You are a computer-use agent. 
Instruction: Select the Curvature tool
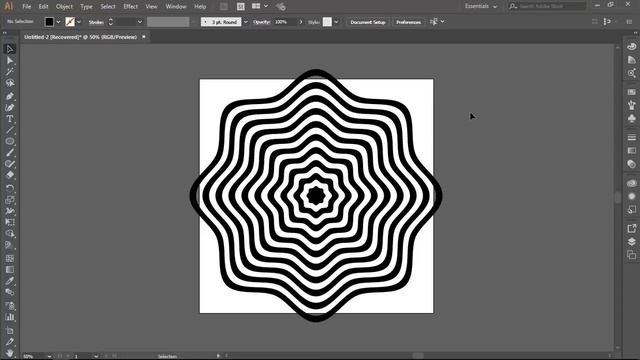pos(10,108)
